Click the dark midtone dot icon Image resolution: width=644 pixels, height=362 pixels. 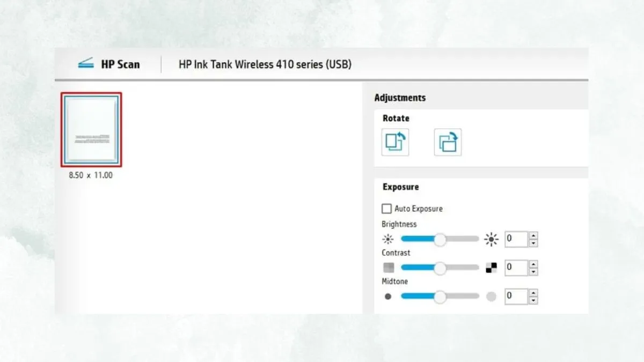coord(388,296)
